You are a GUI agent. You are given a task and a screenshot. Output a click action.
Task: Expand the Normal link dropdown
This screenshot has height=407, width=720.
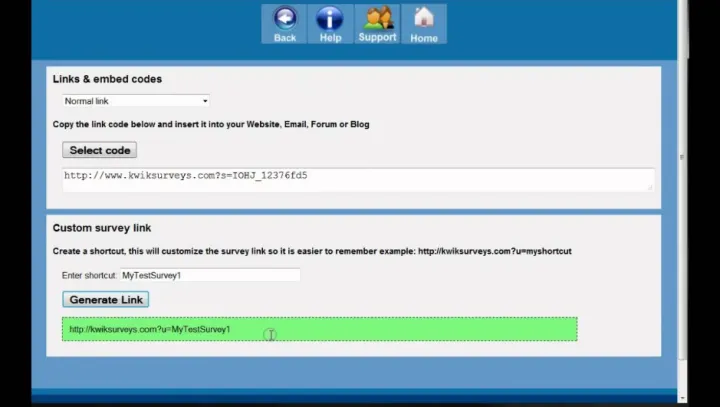pos(135,101)
